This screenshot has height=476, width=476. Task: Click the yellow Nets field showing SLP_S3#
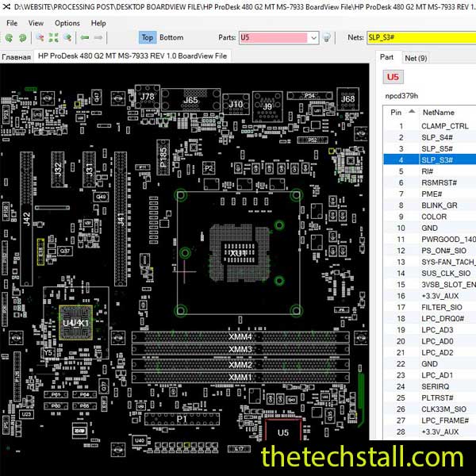420,37
